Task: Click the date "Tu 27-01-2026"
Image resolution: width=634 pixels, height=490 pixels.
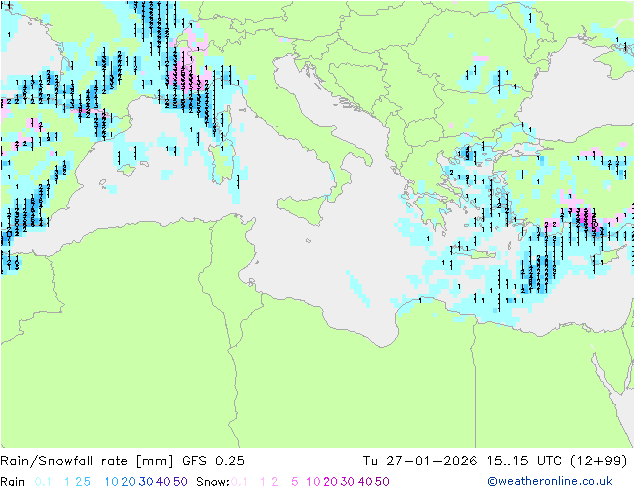Action: click(x=420, y=461)
